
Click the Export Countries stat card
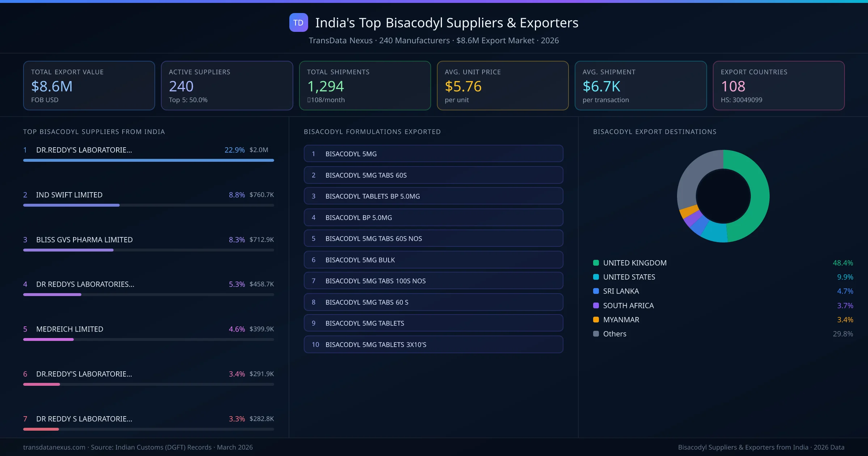click(778, 85)
